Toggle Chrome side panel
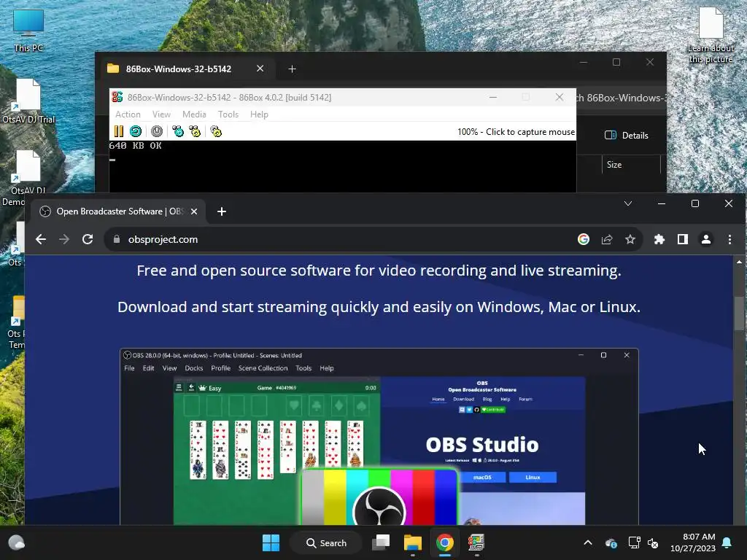The image size is (747, 560). [683, 239]
